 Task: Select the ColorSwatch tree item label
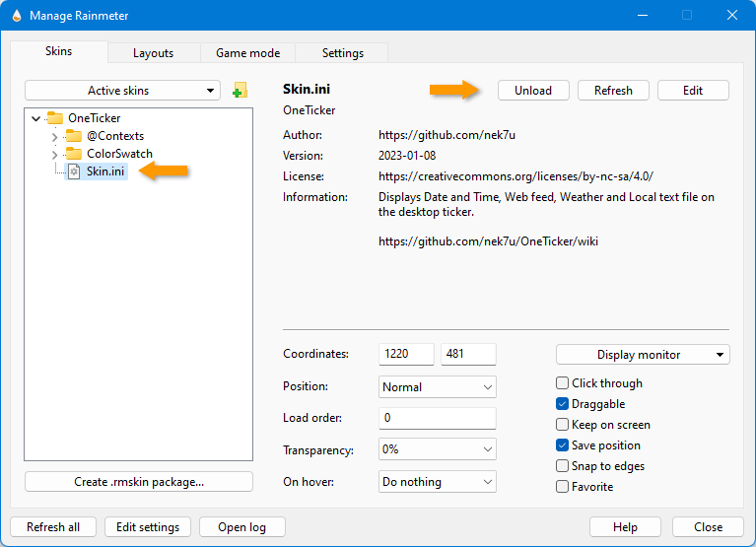[119, 154]
